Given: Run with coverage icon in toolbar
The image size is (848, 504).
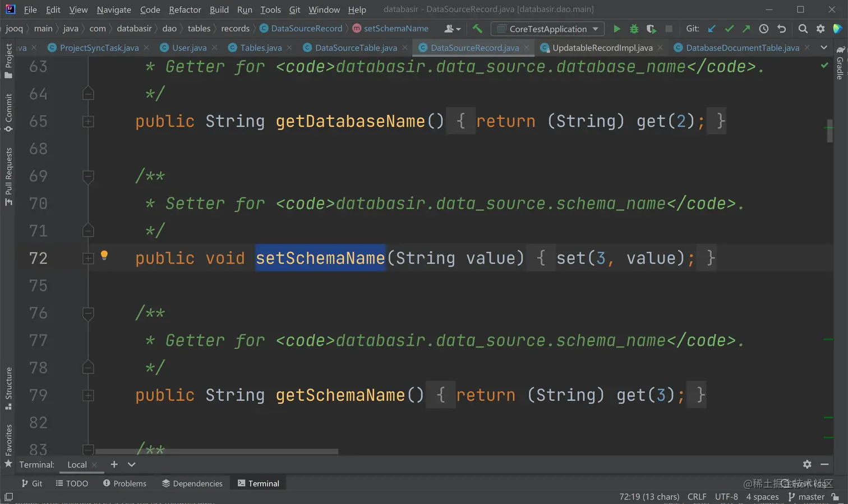Looking at the screenshot, I should [x=651, y=29].
